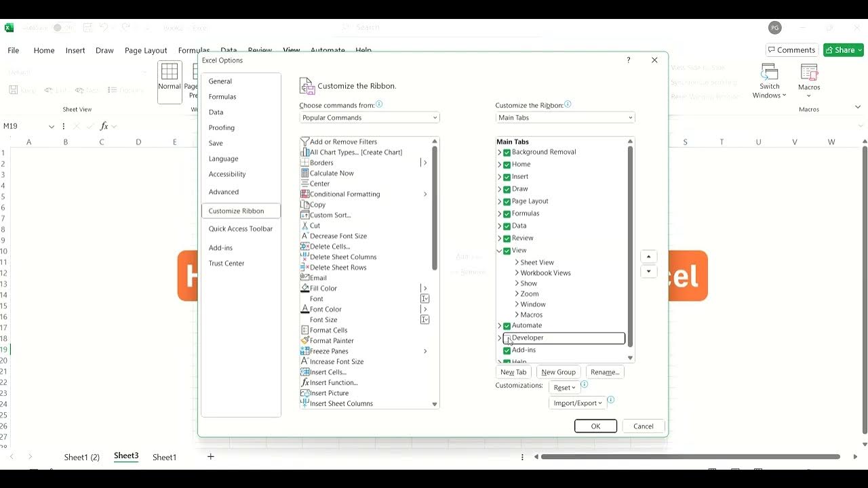Uncheck the Page Layout checkbox
This screenshot has height=488, width=868.
click(x=507, y=201)
